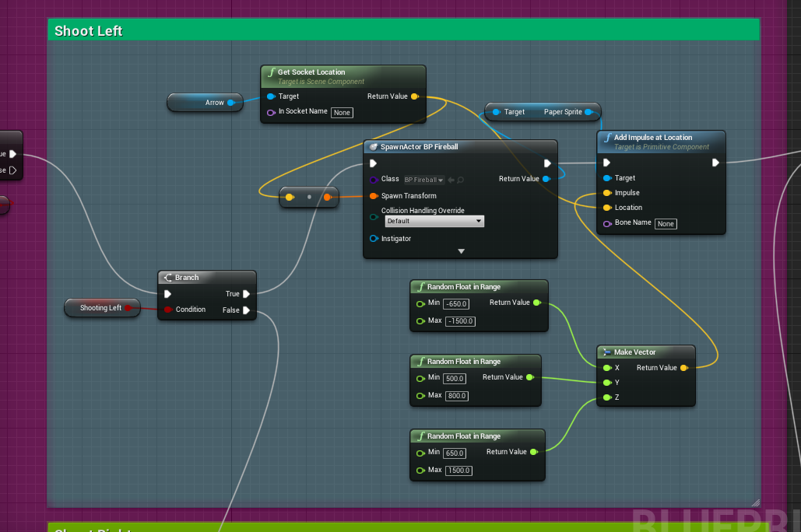Click the use-selected arrow icon beside BP Fireball
Screen dimensions: 801x532
pos(451,180)
